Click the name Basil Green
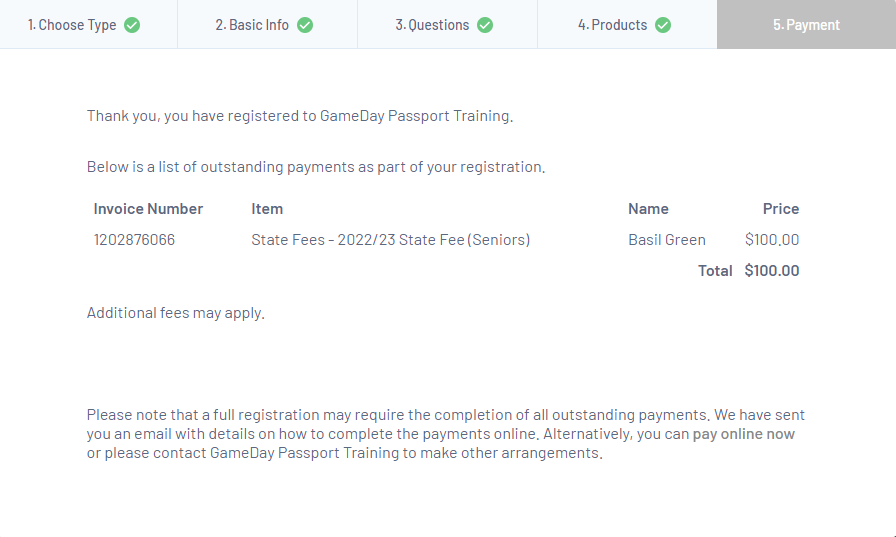896x537 pixels. (x=667, y=240)
